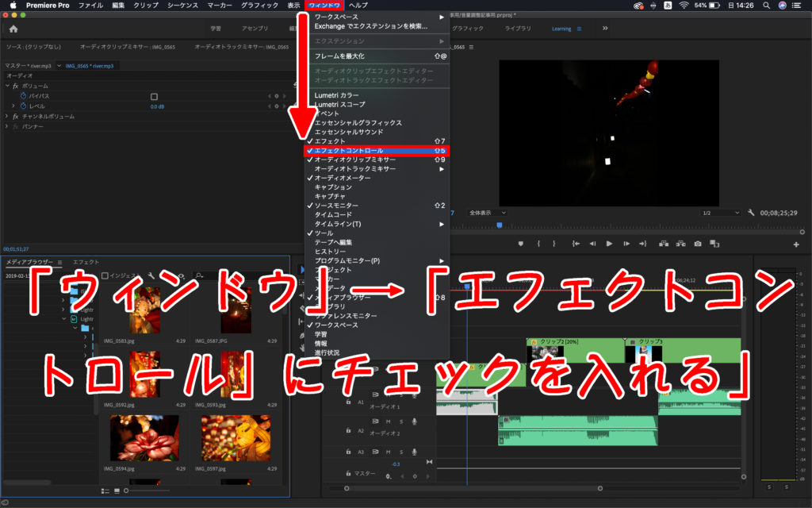Toggle sync lock on track A2
The width and height of the screenshot is (812, 508).
click(375, 421)
